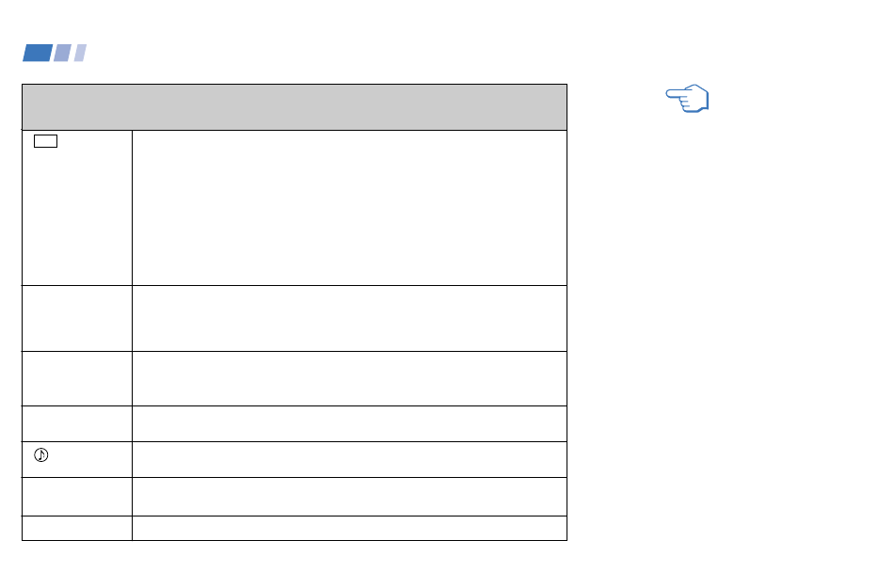Image resolution: width=894 pixels, height=588 pixels.
Task: Select the dark blue parallelogram shape
Action: coord(38,53)
